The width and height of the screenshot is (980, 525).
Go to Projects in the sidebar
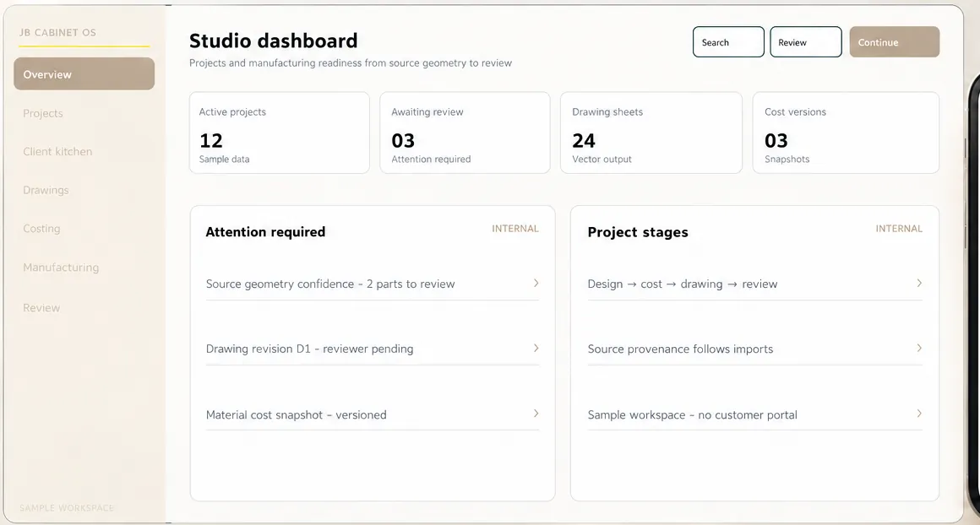click(x=43, y=113)
